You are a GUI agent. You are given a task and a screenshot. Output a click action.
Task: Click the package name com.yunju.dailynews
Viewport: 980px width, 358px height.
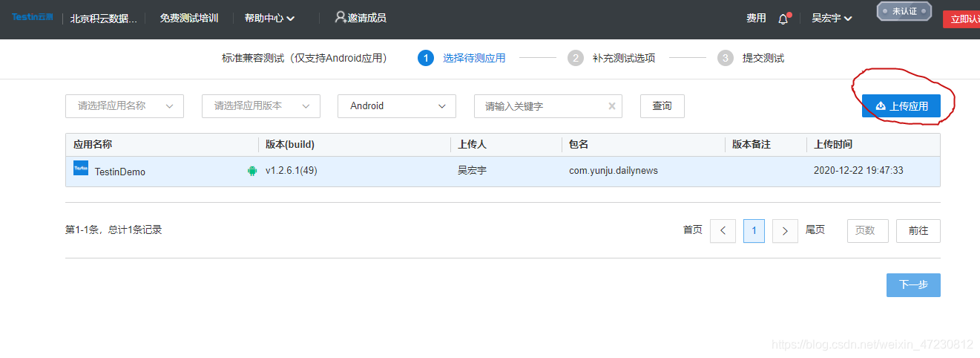(614, 171)
